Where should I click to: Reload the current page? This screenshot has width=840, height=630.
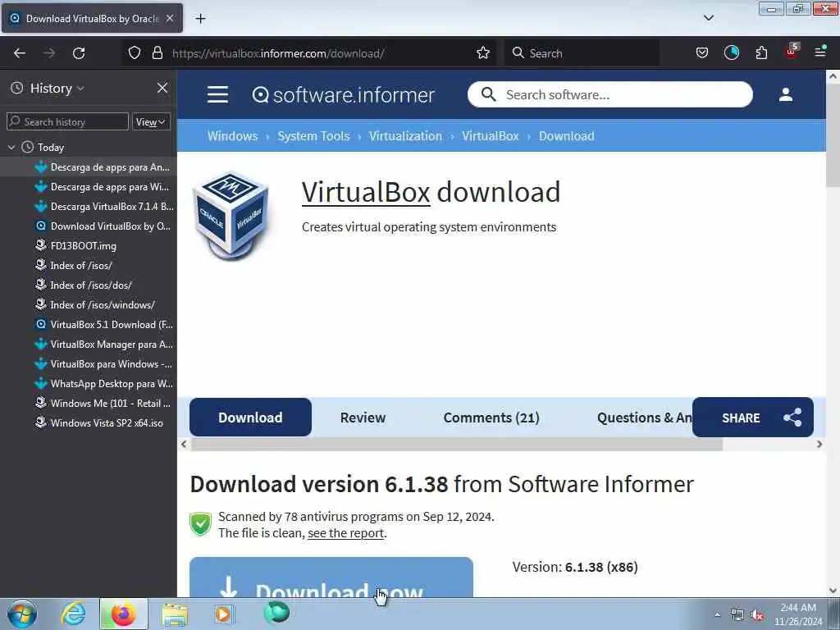79,53
